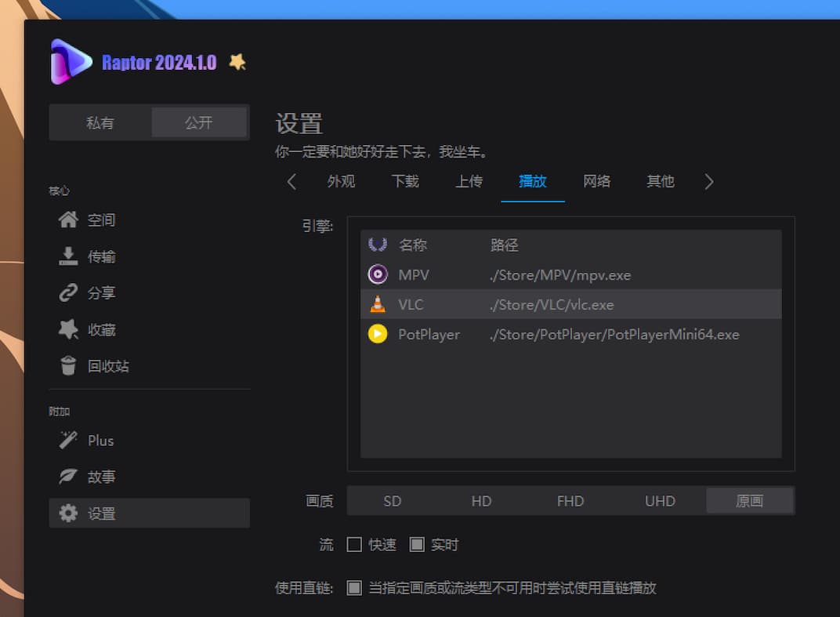This screenshot has height=617, width=840.
Task: Toggle the 使用直链 checkbox
Action: click(x=354, y=588)
